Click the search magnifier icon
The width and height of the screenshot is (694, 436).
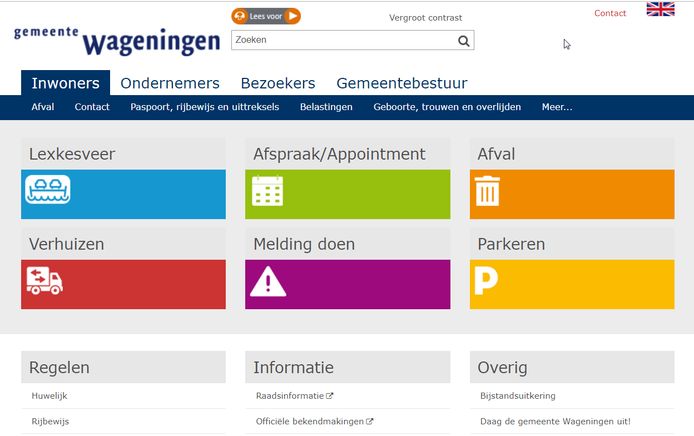click(x=463, y=41)
